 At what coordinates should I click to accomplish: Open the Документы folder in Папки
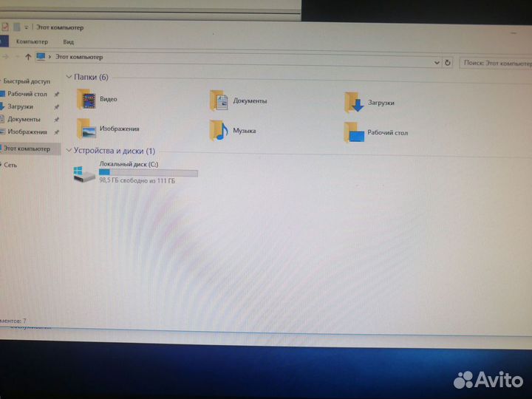tap(219, 100)
